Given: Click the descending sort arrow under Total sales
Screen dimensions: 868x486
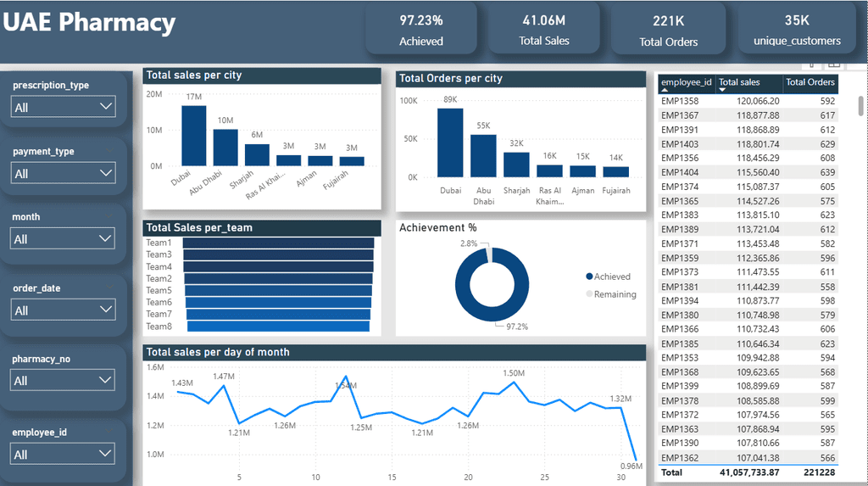Looking at the screenshot, I should pyautogui.click(x=722, y=90).
